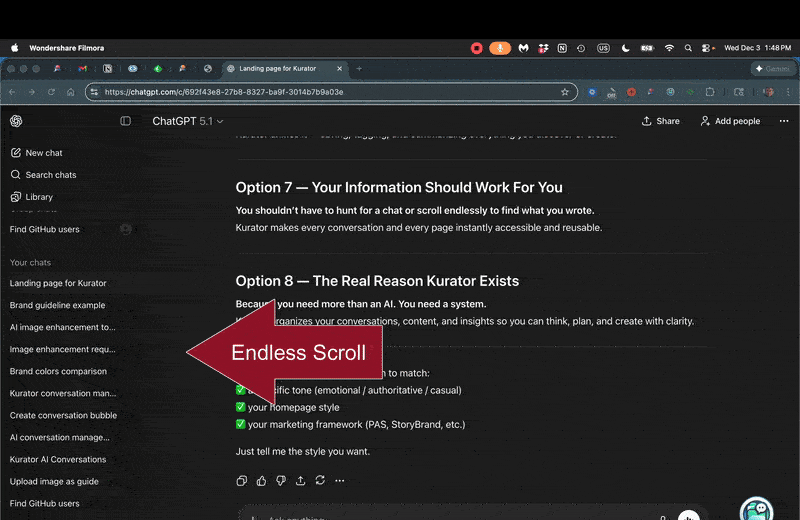Click Add people button
The image size is (800, 520).
click(x=730, y=121)
